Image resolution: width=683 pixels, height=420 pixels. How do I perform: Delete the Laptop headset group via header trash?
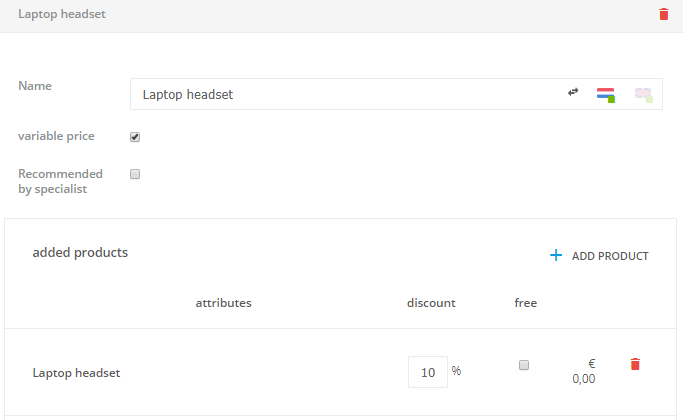(x=664, y=14)
